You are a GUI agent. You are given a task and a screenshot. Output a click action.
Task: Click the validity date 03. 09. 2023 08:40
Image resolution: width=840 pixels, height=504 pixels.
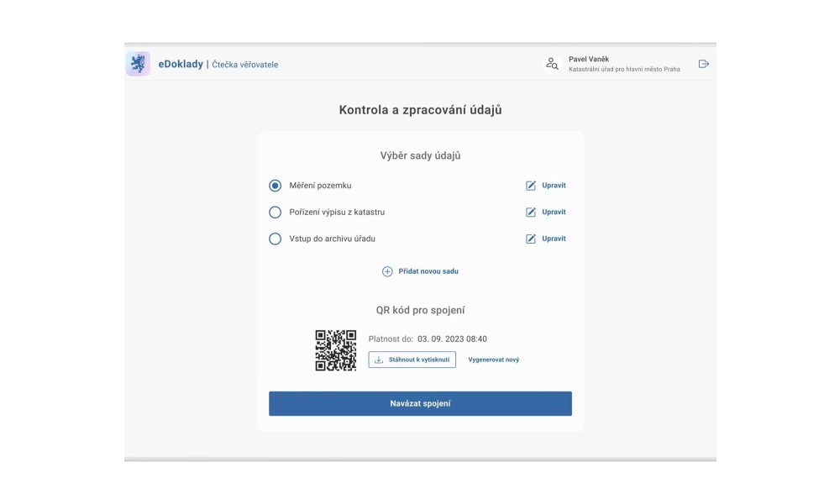pyautogui.click(x=452, y=339)
